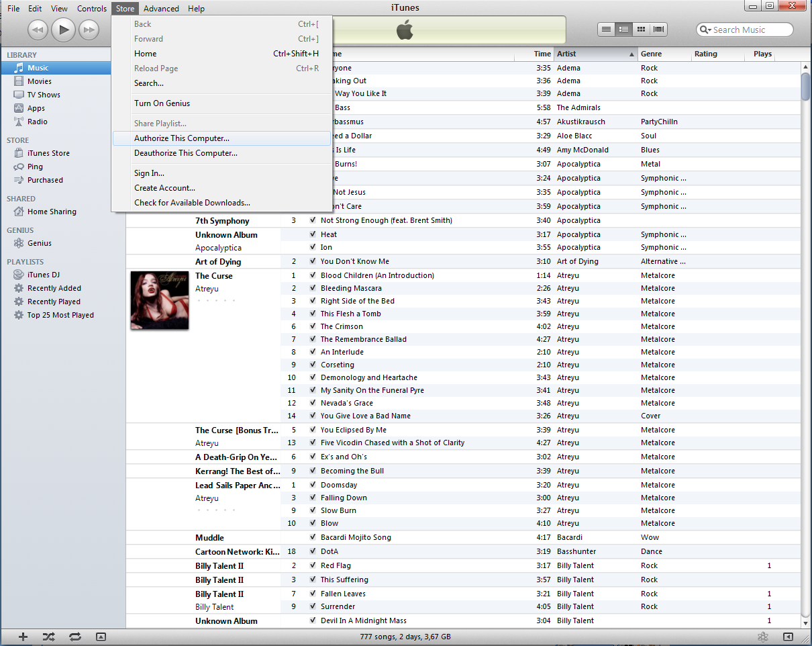Open the Edit menu
This screenshot has width=812, height=646.
pyautogui.click(x=35, y=9)
